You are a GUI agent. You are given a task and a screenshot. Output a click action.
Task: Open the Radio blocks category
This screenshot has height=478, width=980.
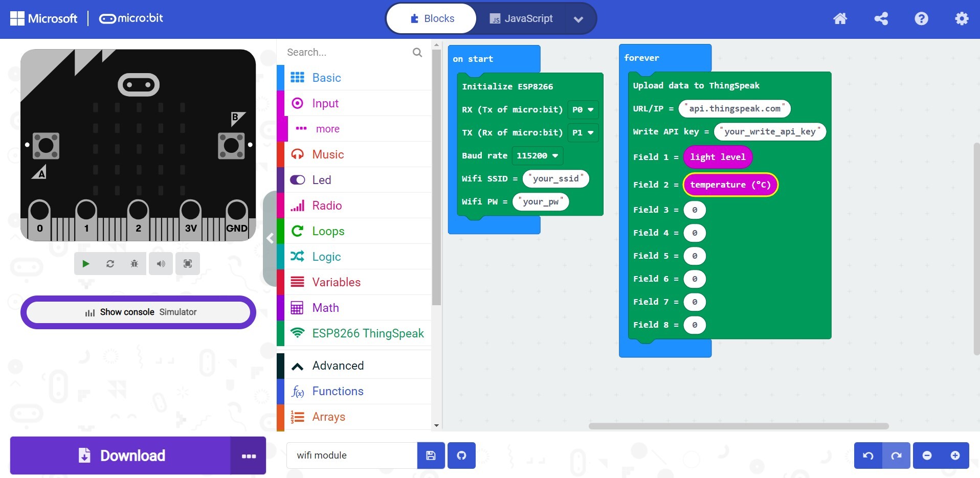[x=354, y=206]
